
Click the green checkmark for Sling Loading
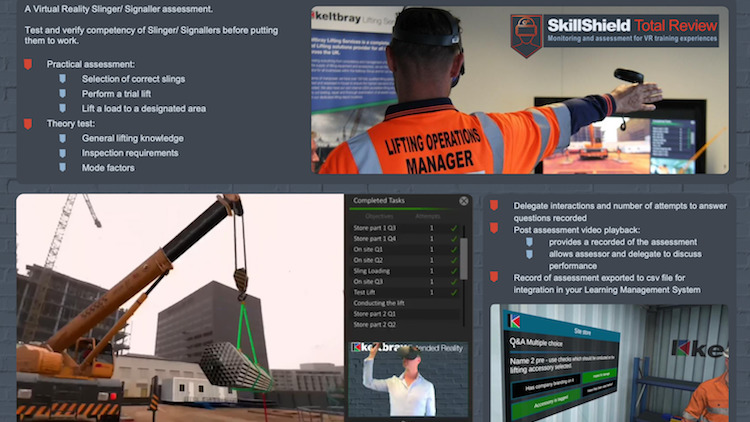click(x=454, y=270)
